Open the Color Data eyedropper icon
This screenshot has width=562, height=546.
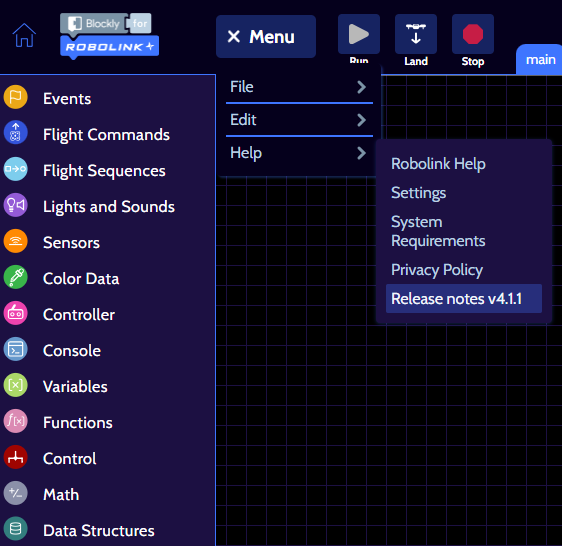pyautogui.click(x=15, y=277)
